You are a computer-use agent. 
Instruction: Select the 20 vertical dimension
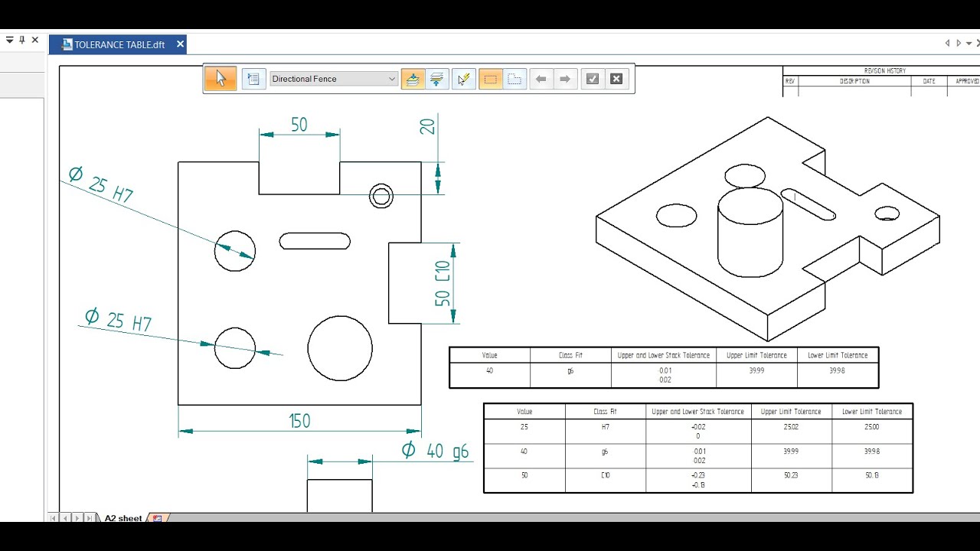[427, 126]
